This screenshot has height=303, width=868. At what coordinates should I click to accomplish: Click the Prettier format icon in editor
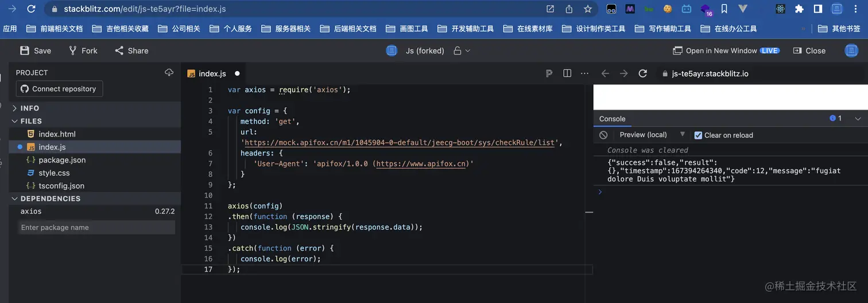click(x=549, y=73)
